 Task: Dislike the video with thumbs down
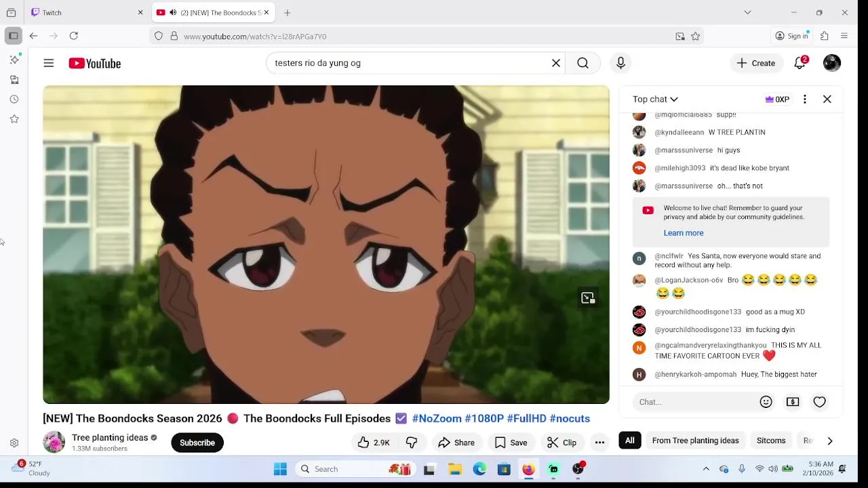pos(412,443)
